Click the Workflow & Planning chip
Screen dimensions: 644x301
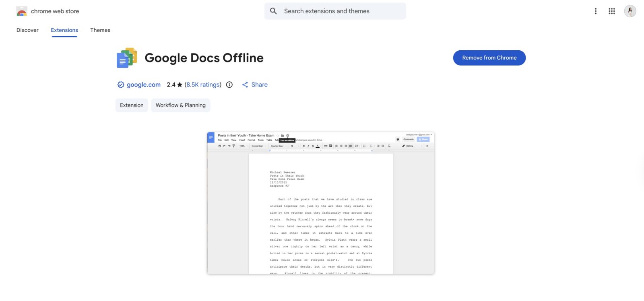pyautogui.click(x=181, y=105)
